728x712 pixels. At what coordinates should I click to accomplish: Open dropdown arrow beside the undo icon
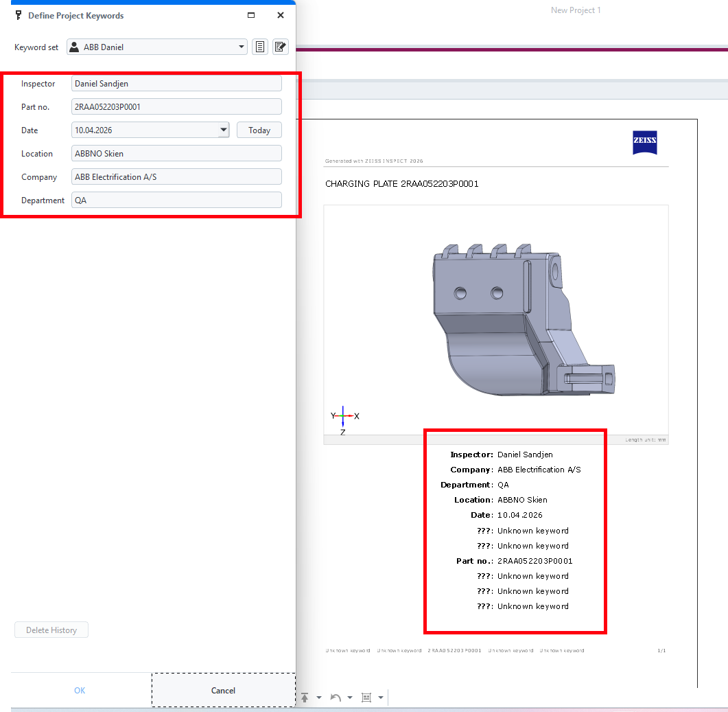[x=350, y=698]
